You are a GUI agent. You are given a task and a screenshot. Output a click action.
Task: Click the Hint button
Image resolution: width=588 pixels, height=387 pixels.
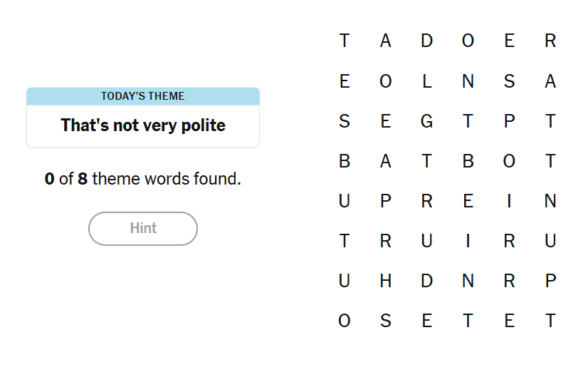(x=142, y=229)
